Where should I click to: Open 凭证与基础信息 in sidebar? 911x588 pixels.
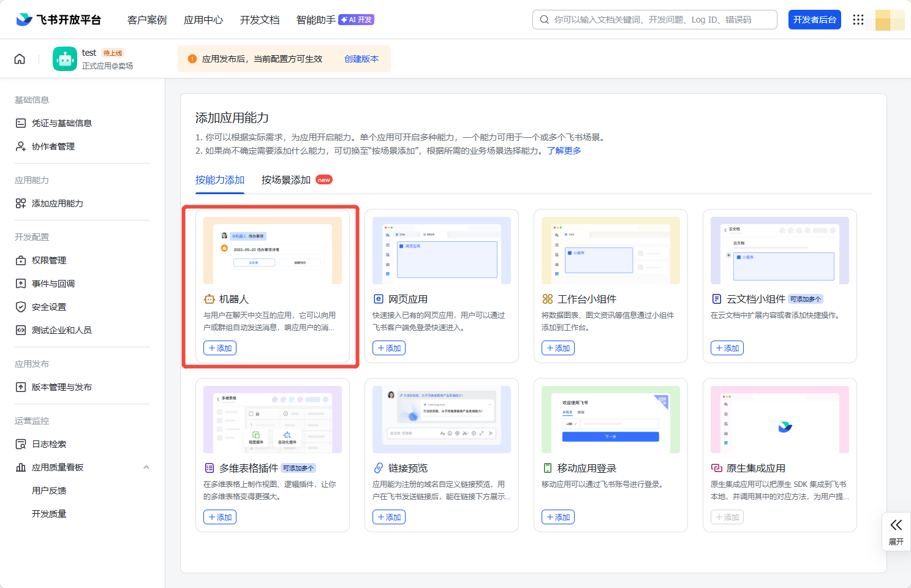point(61,123)
